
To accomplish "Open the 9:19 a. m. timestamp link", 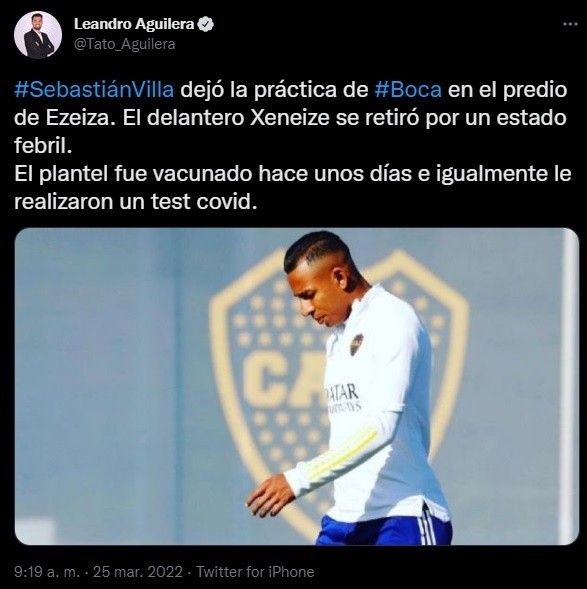I will (x=47, y=572).
